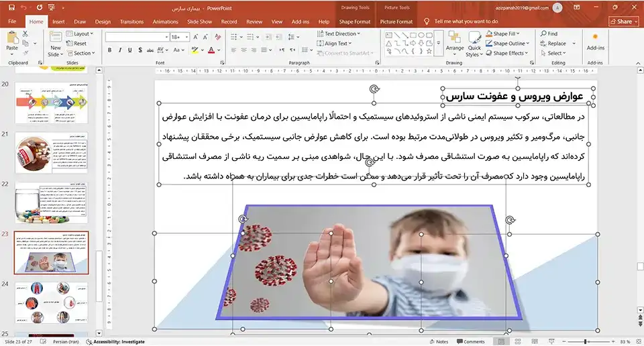This screenshot has height=346, width=644.
Task: Click the Select button in Editing
Action: [x=553, y=53]
